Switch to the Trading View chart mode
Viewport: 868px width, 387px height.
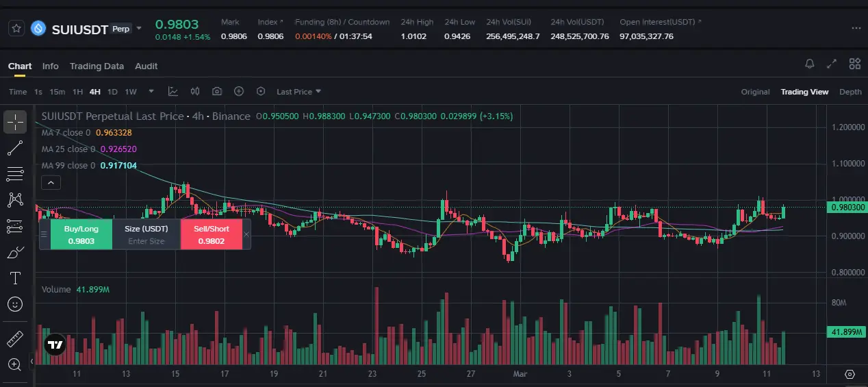coord(804,92)
